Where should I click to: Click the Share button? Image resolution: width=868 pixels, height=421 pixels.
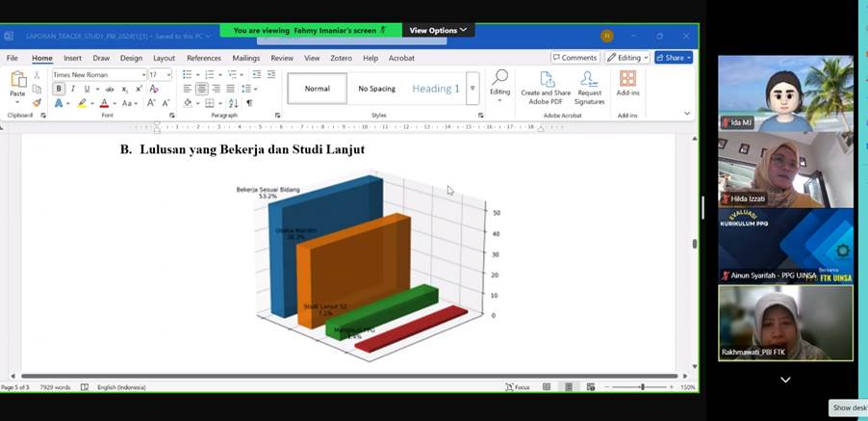click(673, 58)
